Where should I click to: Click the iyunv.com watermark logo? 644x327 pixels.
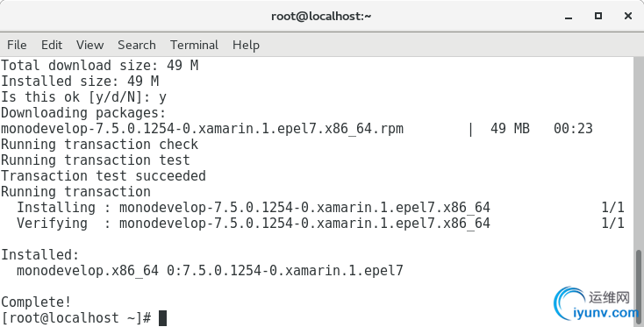(596, 305)
